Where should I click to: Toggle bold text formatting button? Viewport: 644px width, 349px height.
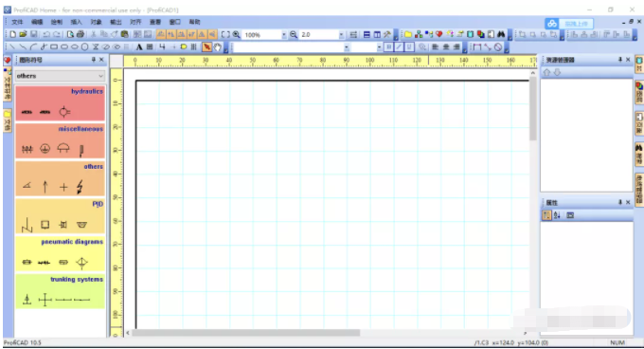click(x=388, y=47)
